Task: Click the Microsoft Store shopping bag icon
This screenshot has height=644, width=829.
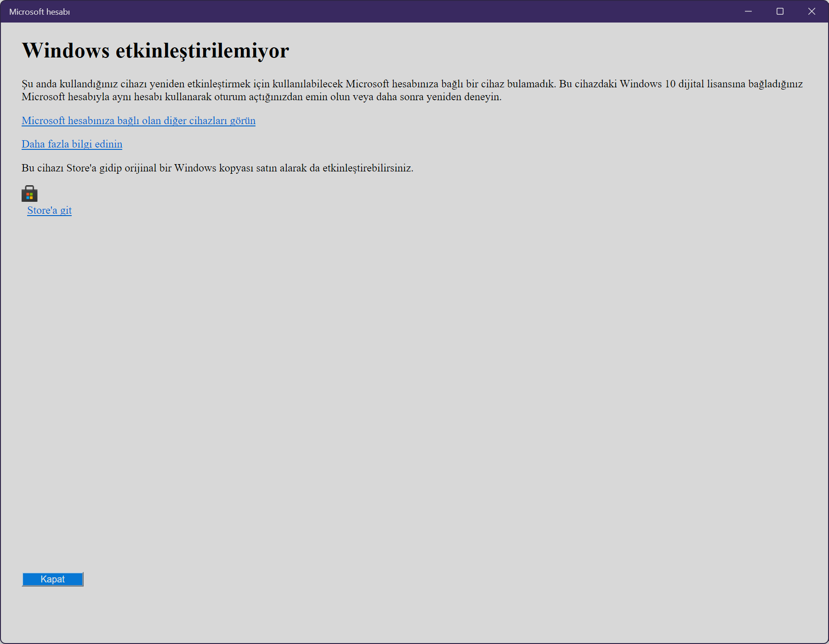Action: pyautogui.click(x=29, y=194)
